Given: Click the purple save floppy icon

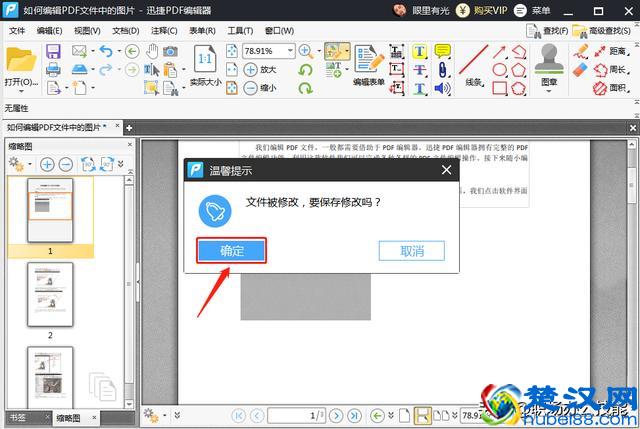Looking at the screenshot, I should pyautogui.click(x=53, y=52).
